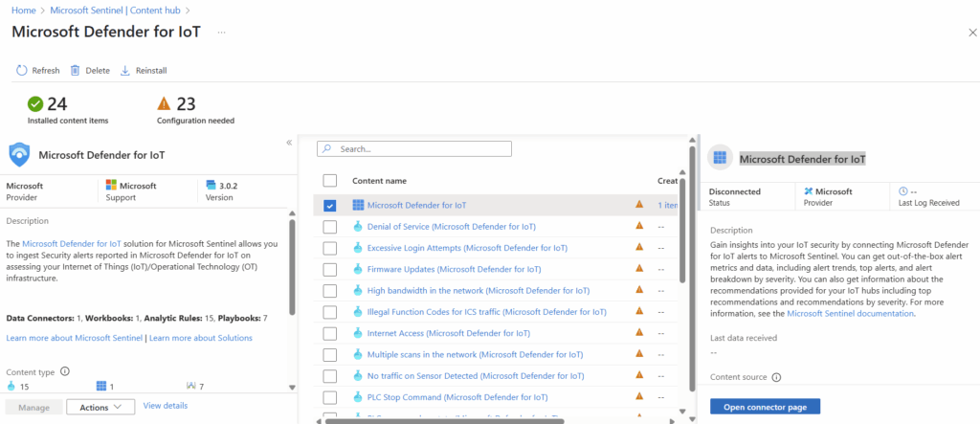Click the data connector grid icon in details pane
980x424 pixels.
[x=720, y=159]
